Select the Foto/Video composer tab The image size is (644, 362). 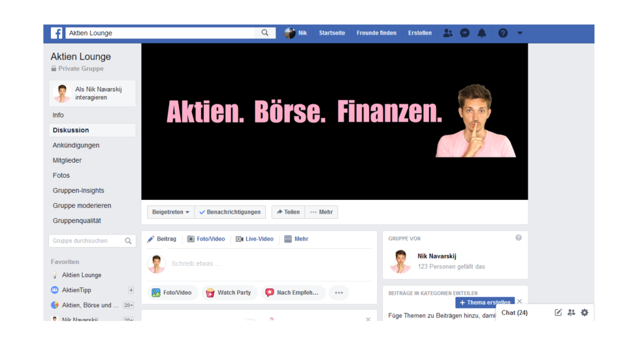[206, 239]
